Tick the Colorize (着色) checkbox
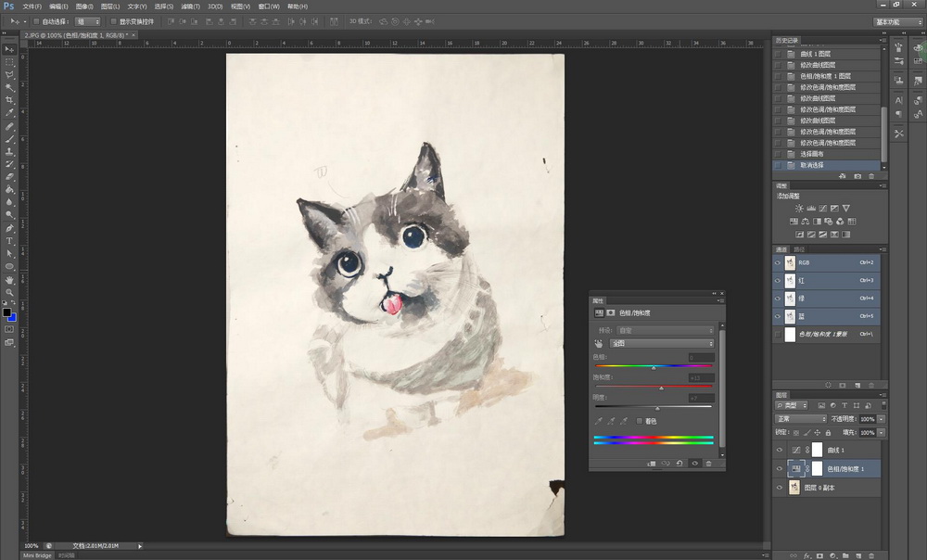Image resolution: width=927 pixels, height=560 pixels. point(639,421)
